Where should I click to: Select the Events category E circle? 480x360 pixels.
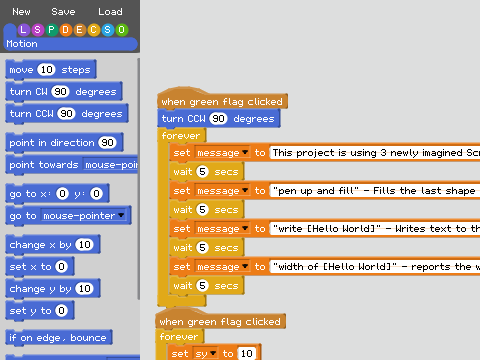[x=79, y=30]
